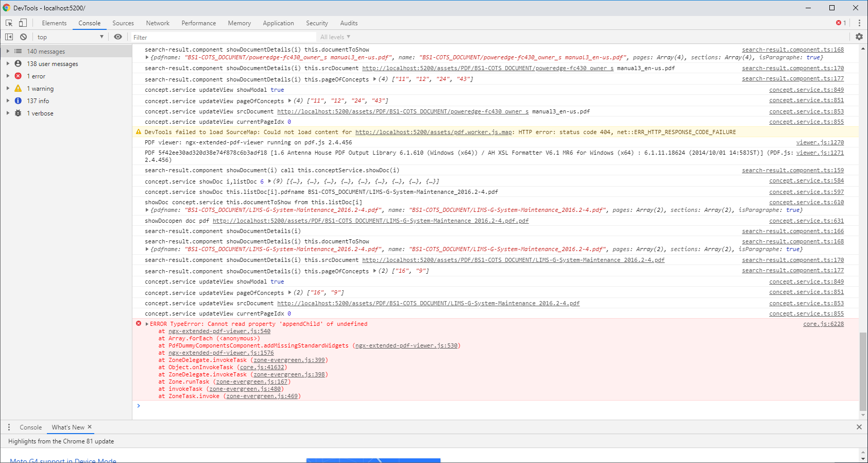Close the bottom drawer panel
868x463 pixels.
pos(859,427)
